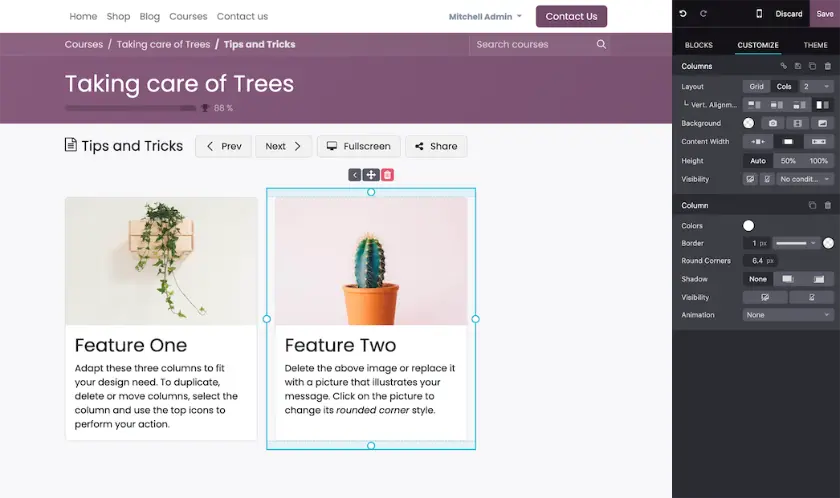Expand the Animation dropdown
The image size is (840, 498).
point(788,315)
